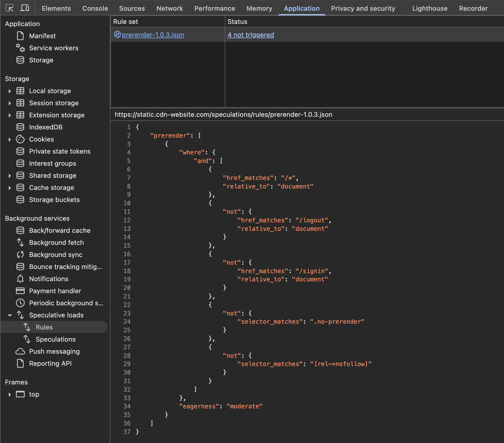Select the Payment handler section
504x443 pixels.
click(55, 291)
